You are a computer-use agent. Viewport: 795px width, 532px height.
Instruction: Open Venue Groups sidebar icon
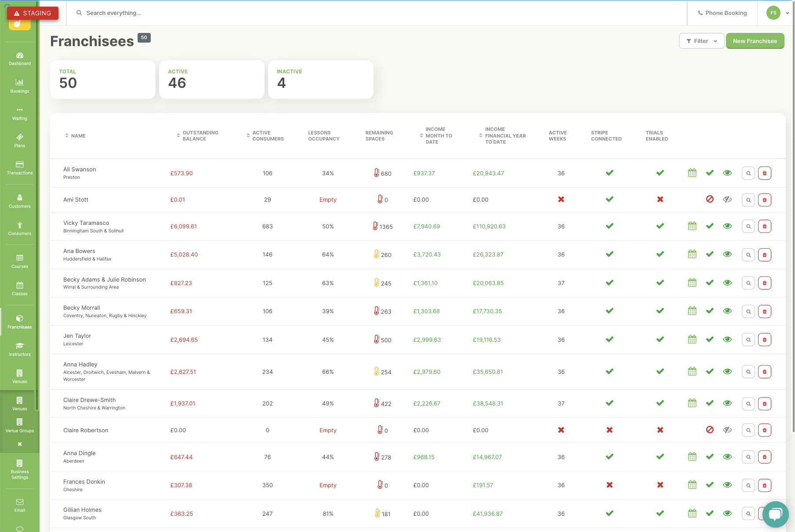click(20, 426)
